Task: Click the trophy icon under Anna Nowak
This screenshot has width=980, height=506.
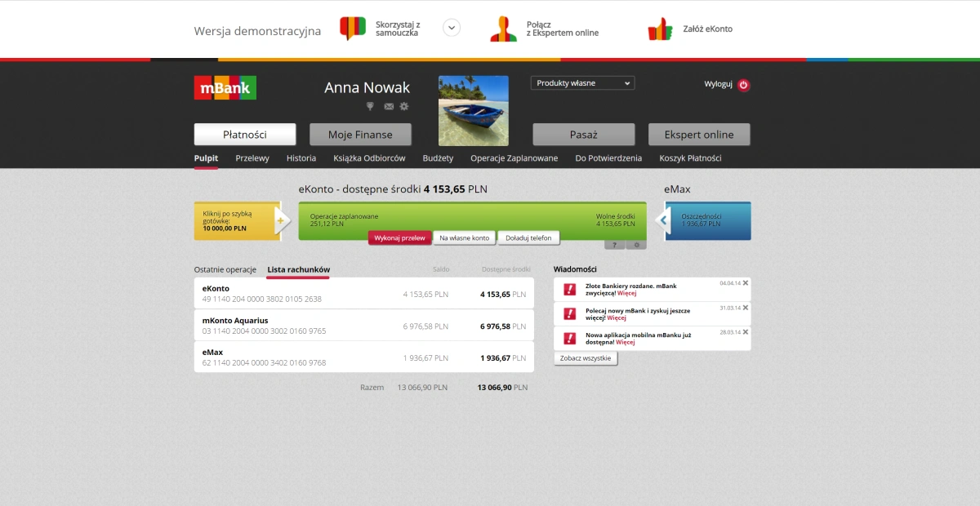Action: [370, 106]
